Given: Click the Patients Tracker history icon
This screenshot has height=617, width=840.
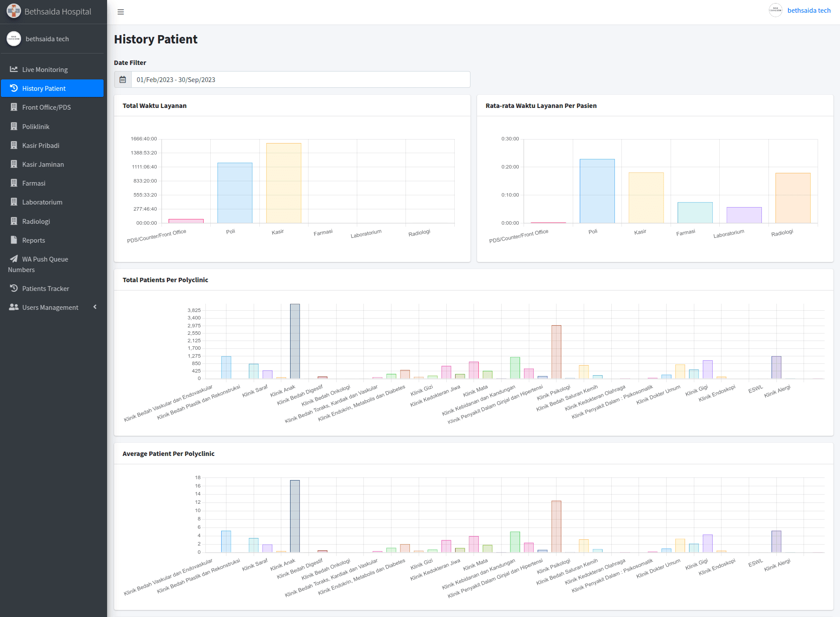Looking at the screenshot, I should (x=14, y=288).
